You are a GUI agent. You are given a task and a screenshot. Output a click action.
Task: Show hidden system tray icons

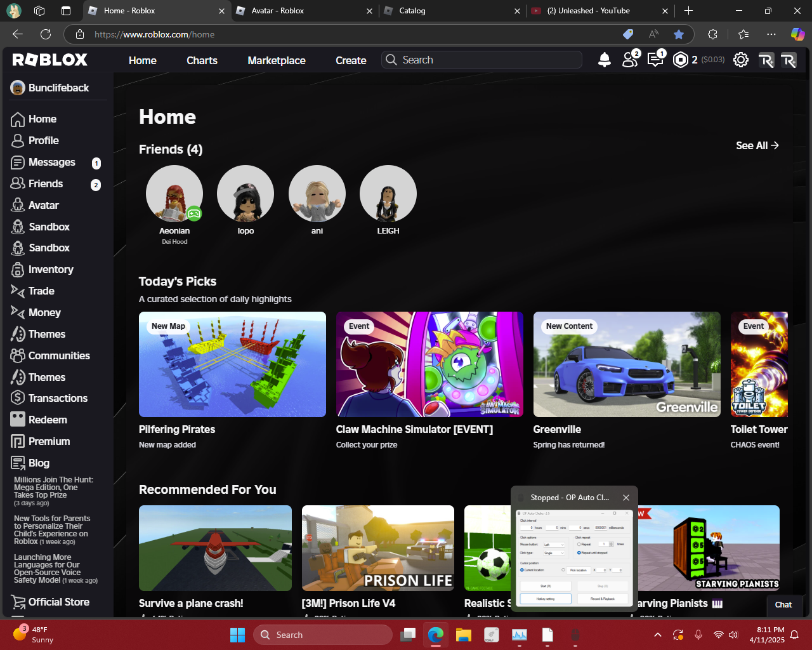[658, 635]
